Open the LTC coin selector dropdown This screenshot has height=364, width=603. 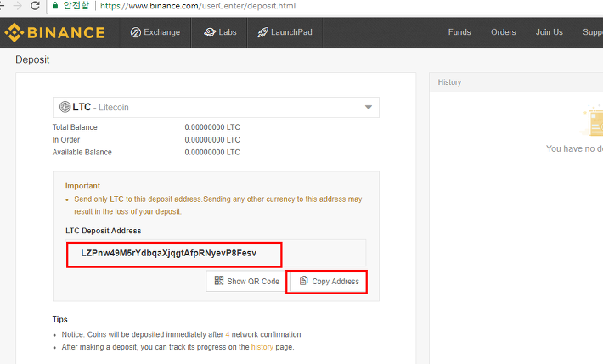point(216,107)
